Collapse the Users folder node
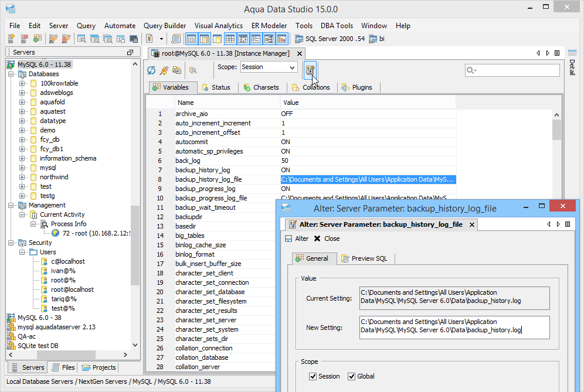 22,252
